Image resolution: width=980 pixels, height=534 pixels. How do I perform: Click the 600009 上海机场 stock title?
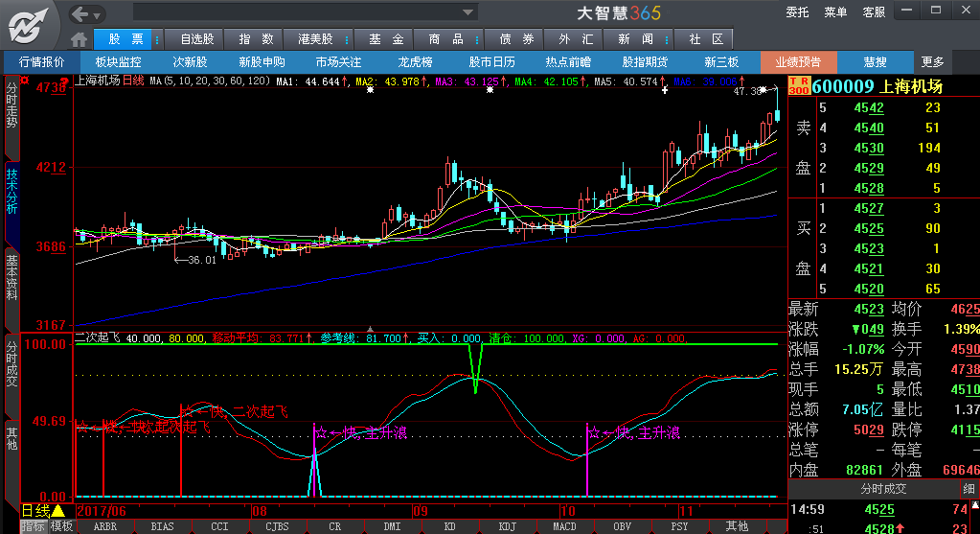point(877,86)
